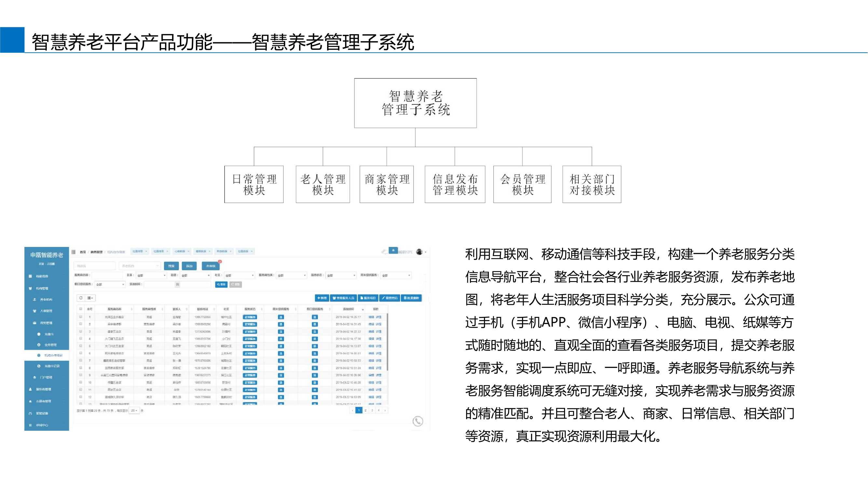Click the blue query search icon button

point(221,284)
